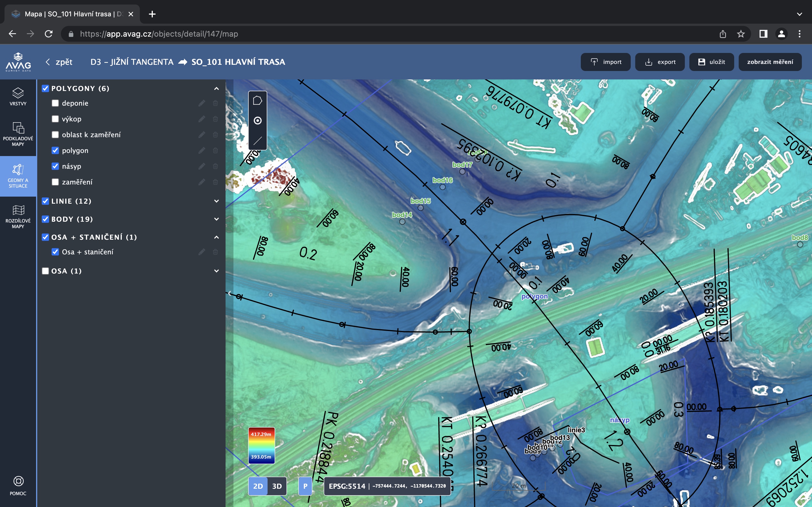Click the edit pencil for deponie
The image size is (812, 507).
[202, 103]
